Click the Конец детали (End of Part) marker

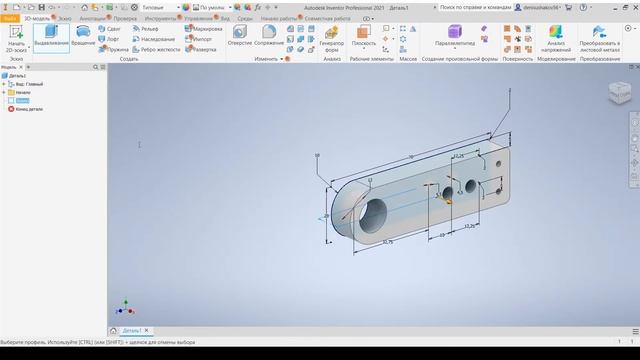25,109
